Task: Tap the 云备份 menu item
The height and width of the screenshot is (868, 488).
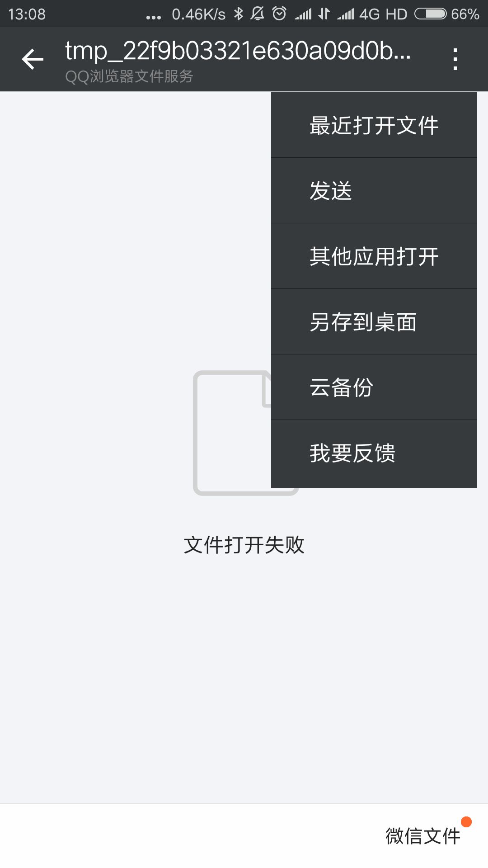Action: point(374,387)
